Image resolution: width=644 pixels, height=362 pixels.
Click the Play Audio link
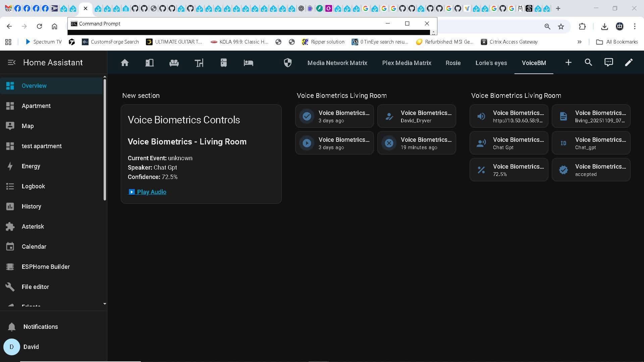151,192
